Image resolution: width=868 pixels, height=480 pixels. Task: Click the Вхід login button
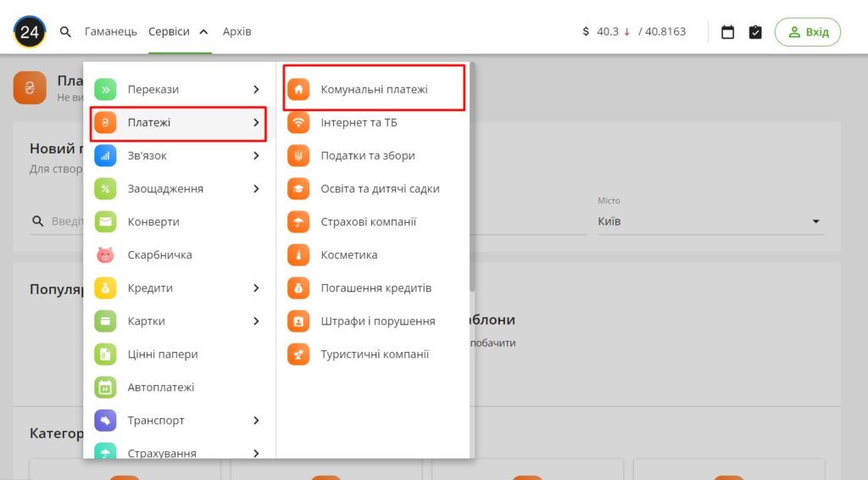click(808, 32)
